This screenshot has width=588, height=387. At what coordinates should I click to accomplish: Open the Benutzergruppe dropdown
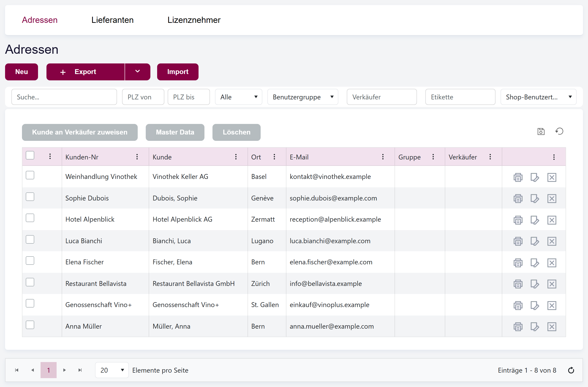click(x=303, y=97)
